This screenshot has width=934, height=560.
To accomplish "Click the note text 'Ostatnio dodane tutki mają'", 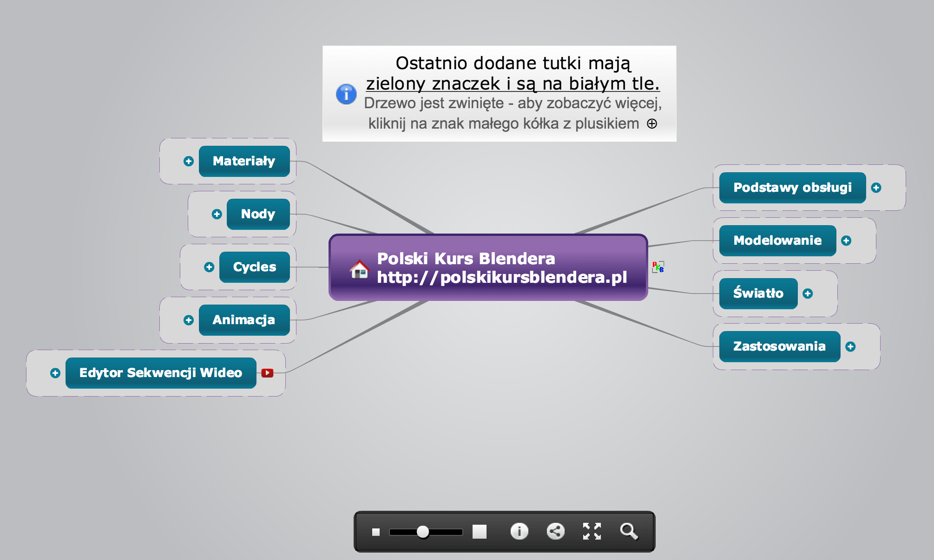I will tap(513, 63).
